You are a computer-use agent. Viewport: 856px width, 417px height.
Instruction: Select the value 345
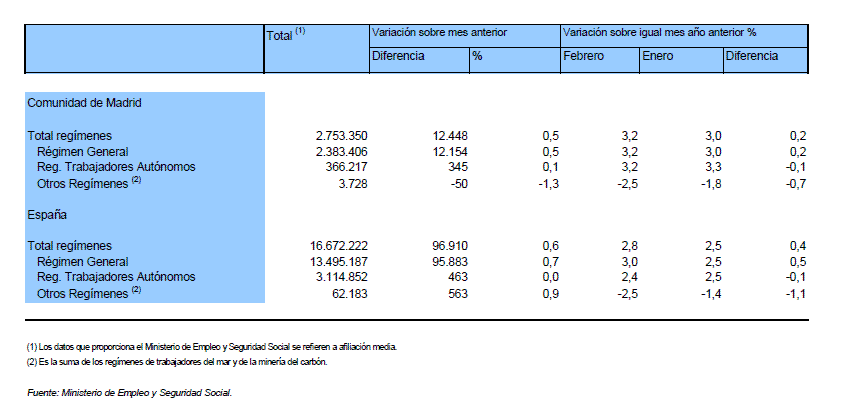pyautogui.click(x=459, y=167)
